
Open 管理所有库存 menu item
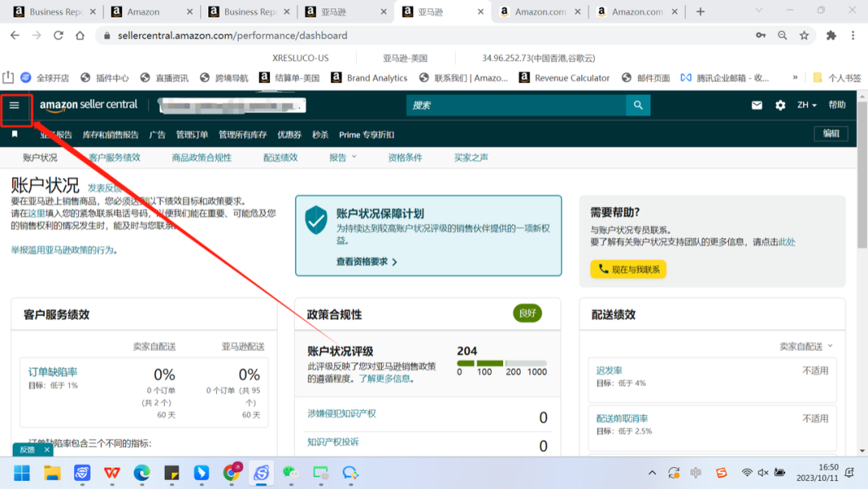click(x=243, y=134)
